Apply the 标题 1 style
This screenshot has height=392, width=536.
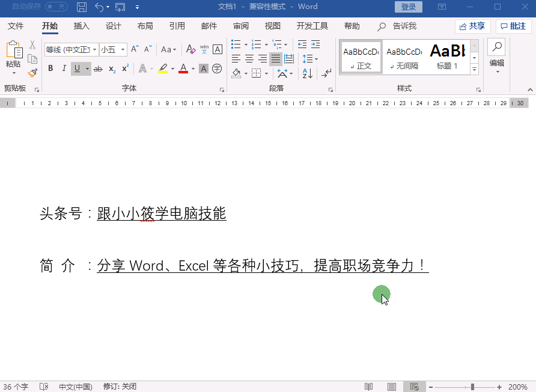click(x=448, y=57)
